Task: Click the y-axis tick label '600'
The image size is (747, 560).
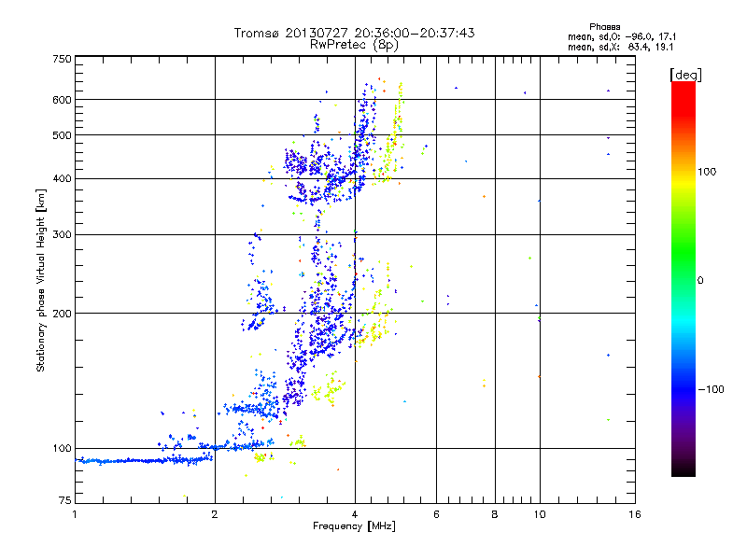Action: click(x=62, y=100)
